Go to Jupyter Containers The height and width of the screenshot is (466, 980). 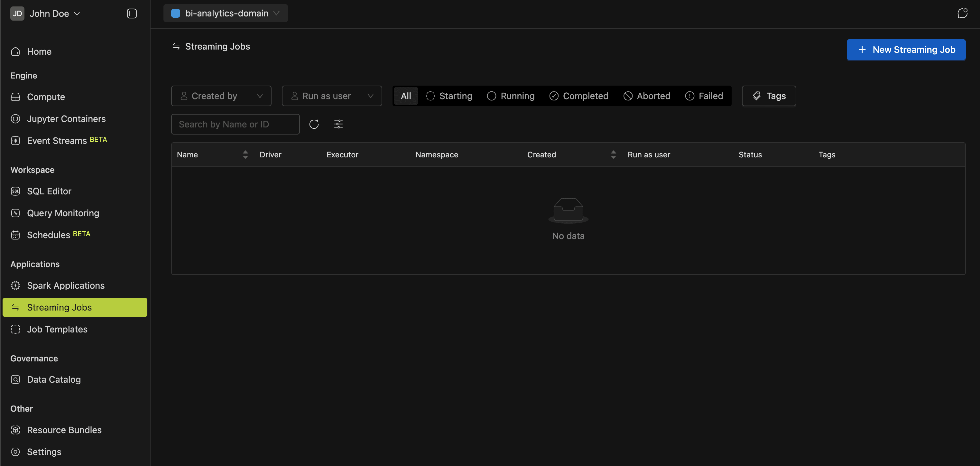pos(66,119)
